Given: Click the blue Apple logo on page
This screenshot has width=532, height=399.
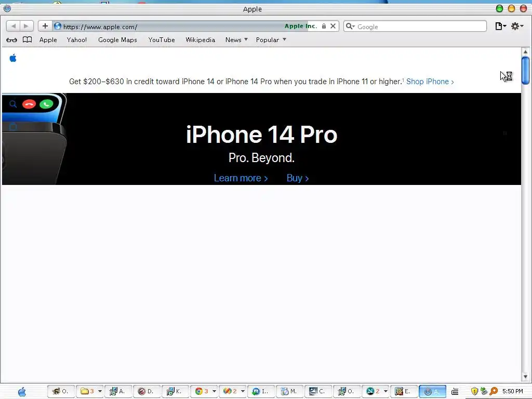Looking at the screenshot, I should pos(13,58).
